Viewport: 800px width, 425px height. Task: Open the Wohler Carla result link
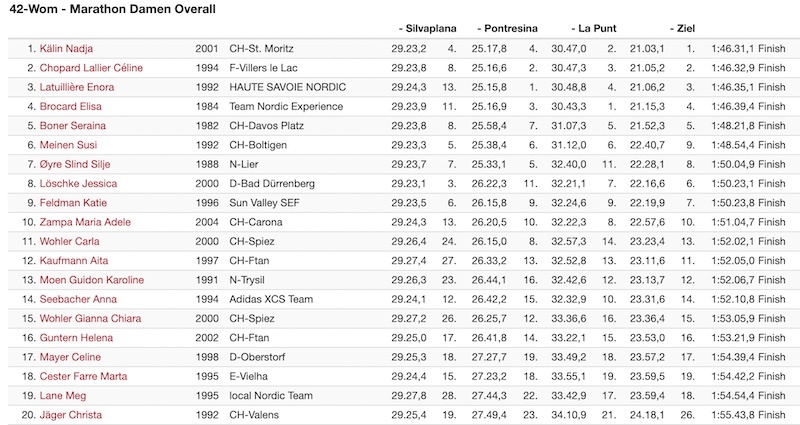69,242
